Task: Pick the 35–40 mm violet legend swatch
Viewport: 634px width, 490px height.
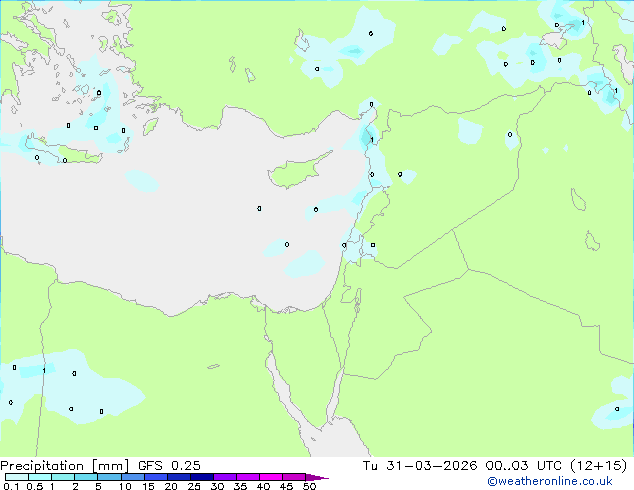Action: pyautogui.click(x=248, y=477)
